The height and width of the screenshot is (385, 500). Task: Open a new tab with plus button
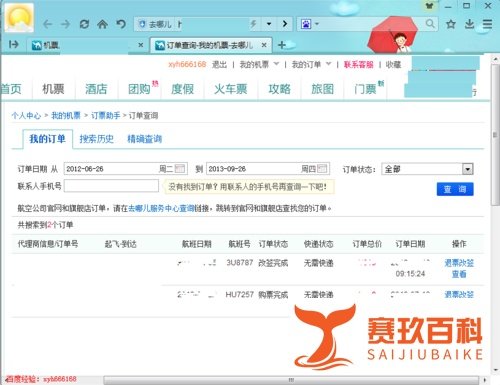pos(282,45)
